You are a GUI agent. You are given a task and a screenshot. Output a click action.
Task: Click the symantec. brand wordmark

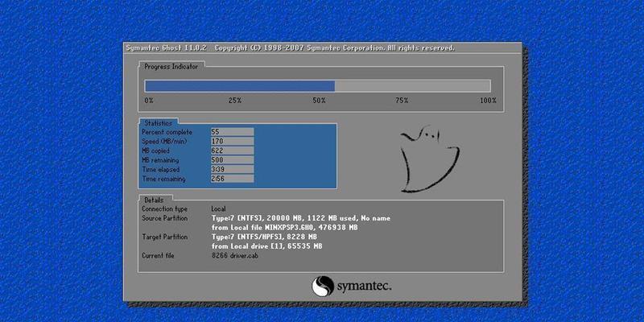pyautogui.click(x=365, y=287)
